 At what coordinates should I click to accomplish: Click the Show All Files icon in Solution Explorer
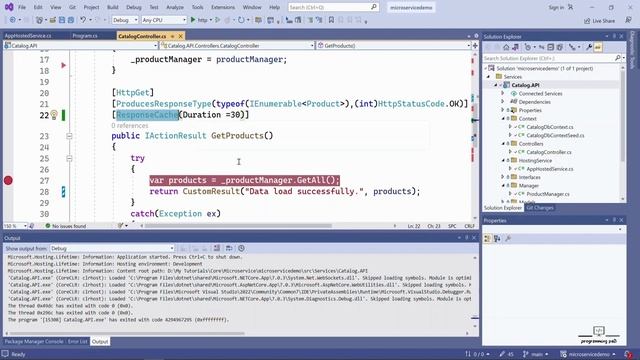[x=560, y=47]
